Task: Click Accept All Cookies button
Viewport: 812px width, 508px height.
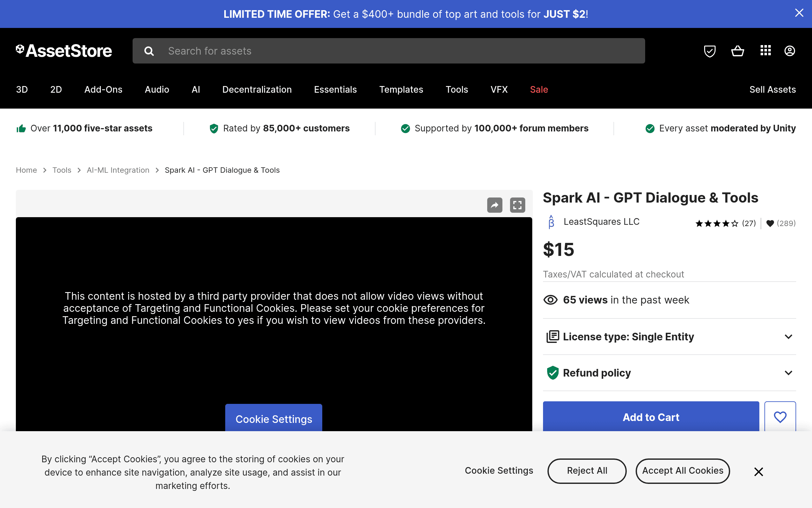Action: coord(683,471)
